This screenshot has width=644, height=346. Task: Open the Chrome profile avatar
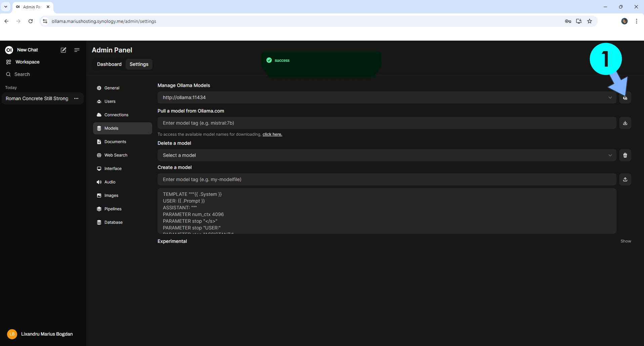[625, 21]
